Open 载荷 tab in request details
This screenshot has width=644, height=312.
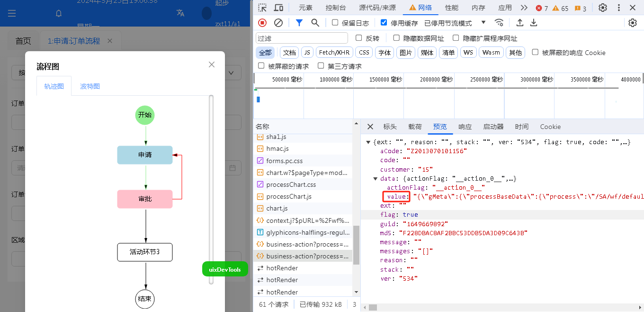[415, 127]
